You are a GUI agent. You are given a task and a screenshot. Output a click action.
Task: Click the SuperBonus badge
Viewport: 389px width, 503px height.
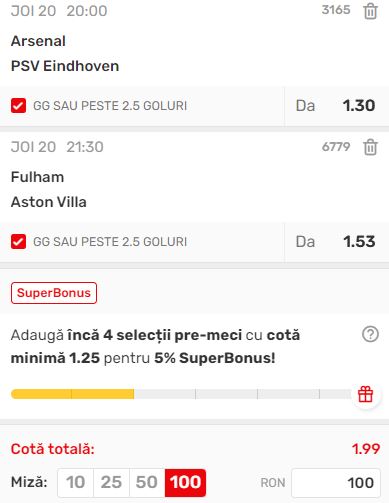[54, 293]
